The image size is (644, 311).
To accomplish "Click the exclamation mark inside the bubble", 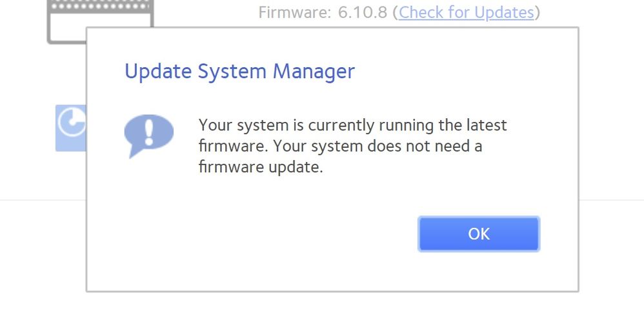I will (x=148, y=132).
